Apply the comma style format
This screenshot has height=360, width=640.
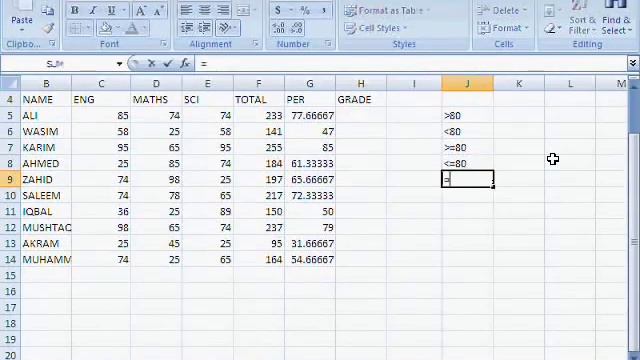[324, 10]
